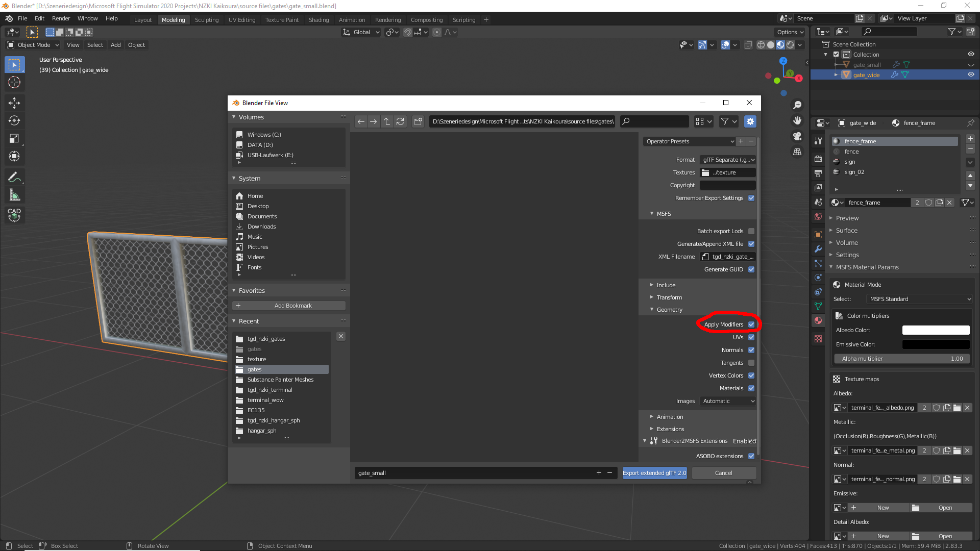Viewport: 980px width, 551px height.
Task: Switch to the UV Editing workspace tab
Action: [x=242, y=20]
